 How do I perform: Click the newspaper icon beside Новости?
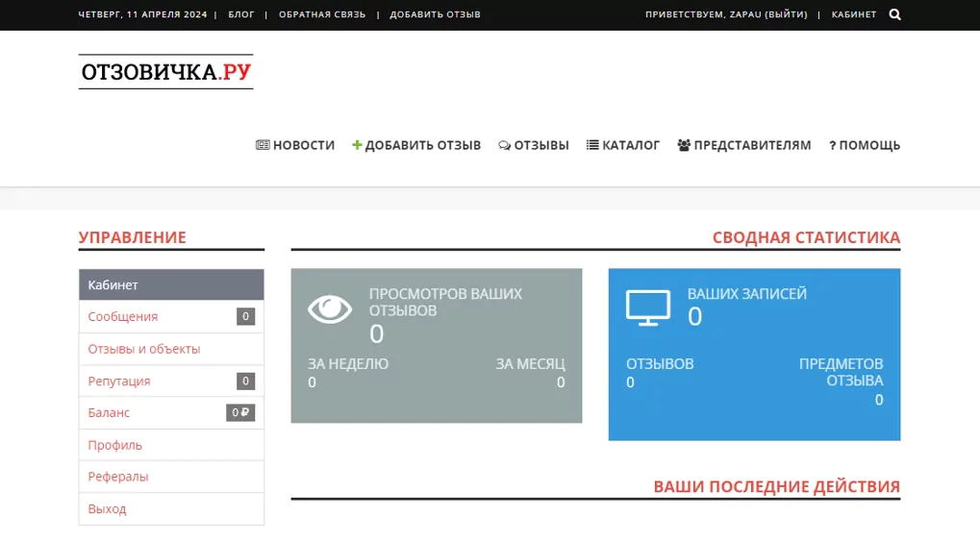click(263, 145)
